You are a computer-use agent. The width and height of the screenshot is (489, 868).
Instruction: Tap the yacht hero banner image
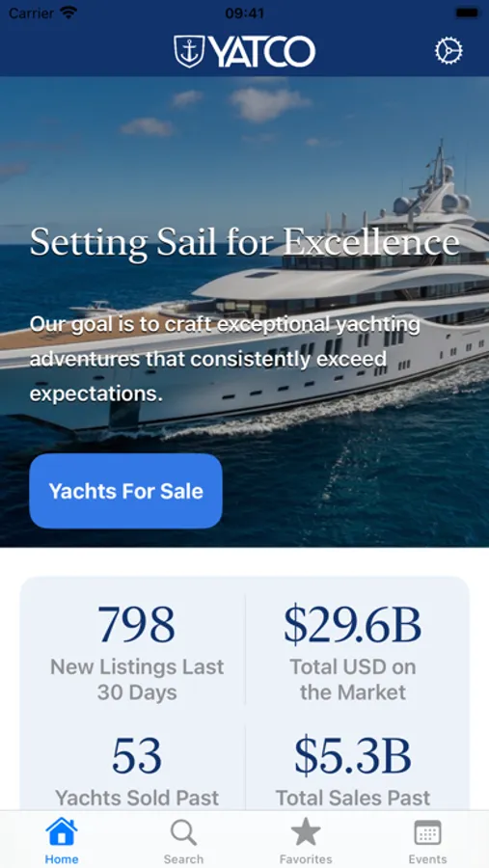click(x=244, y=312)
